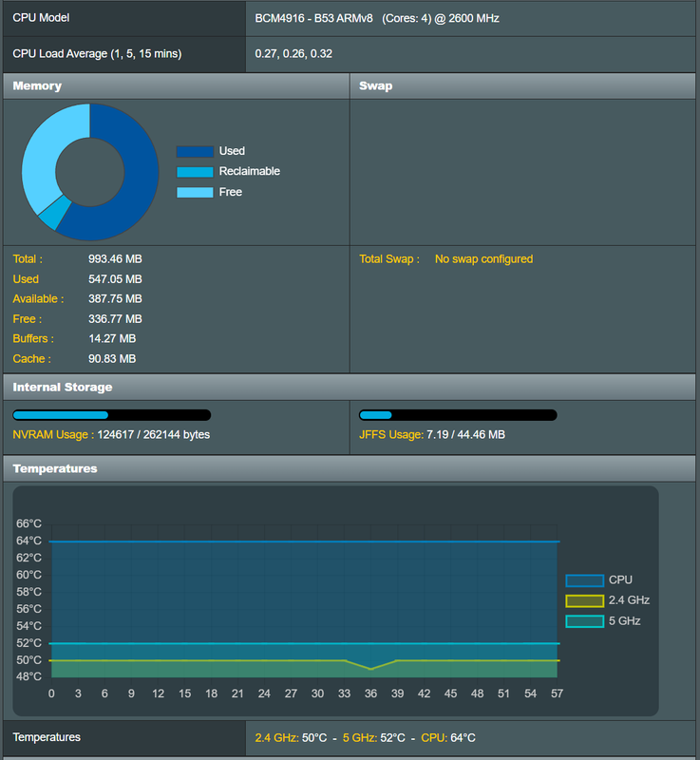Click the 5 GHz 52°C line in chart
This screenshot has height=760, width=700.
click(304, 643)
